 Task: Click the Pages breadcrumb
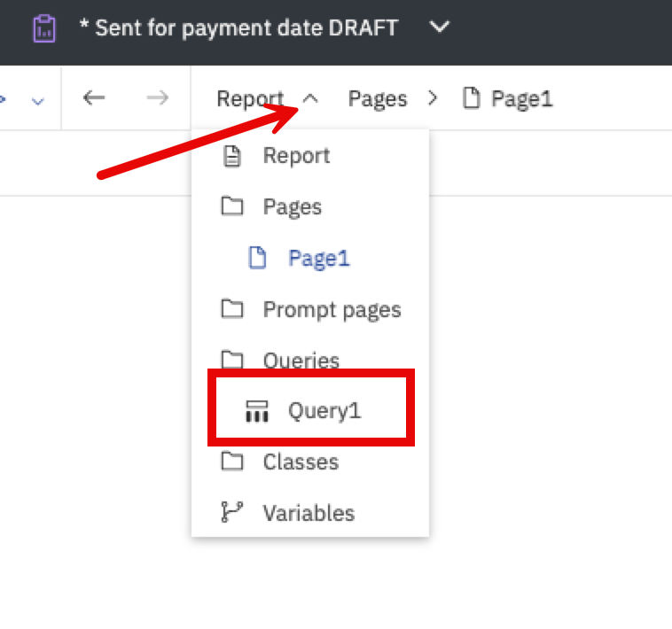pyautogui.click(x=377, y=99)
